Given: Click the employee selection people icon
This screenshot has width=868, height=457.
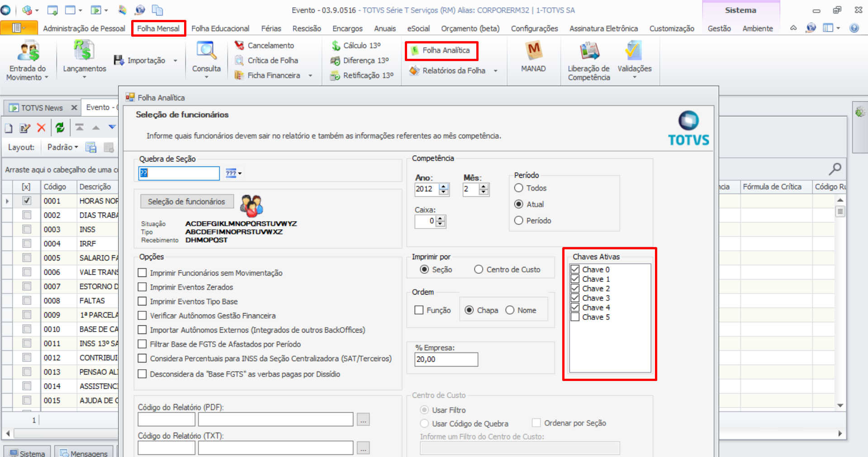Looking at the screenshot, I should click(251, 206).
